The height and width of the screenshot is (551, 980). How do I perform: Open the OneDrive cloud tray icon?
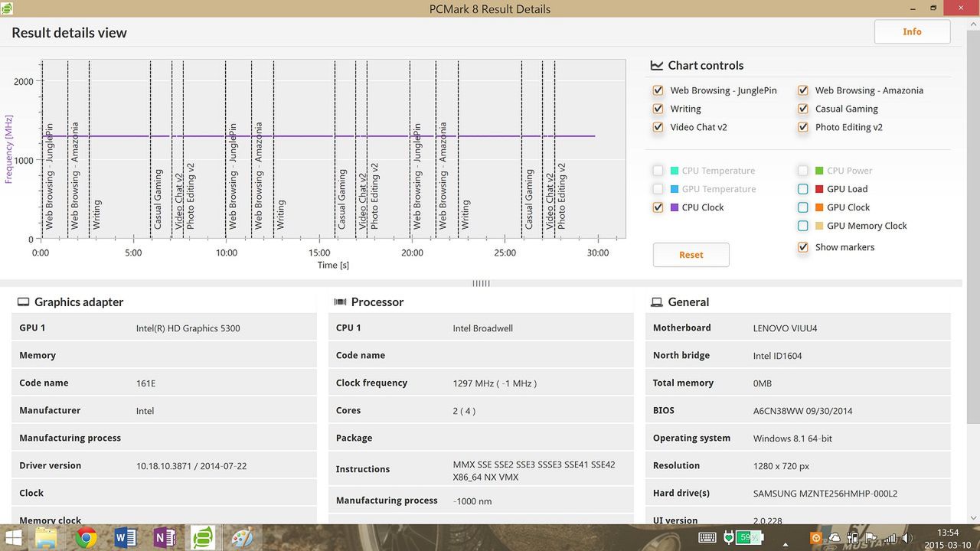[835, 537]
